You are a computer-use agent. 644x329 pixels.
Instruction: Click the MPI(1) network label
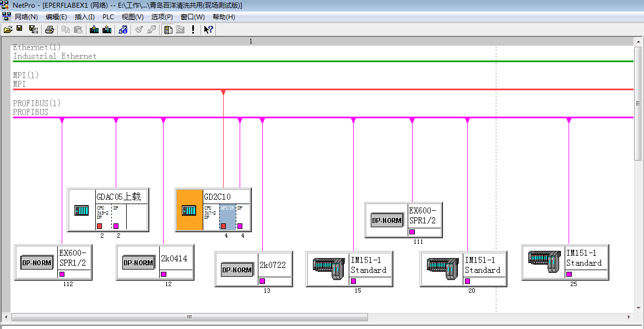click(26, 75)
